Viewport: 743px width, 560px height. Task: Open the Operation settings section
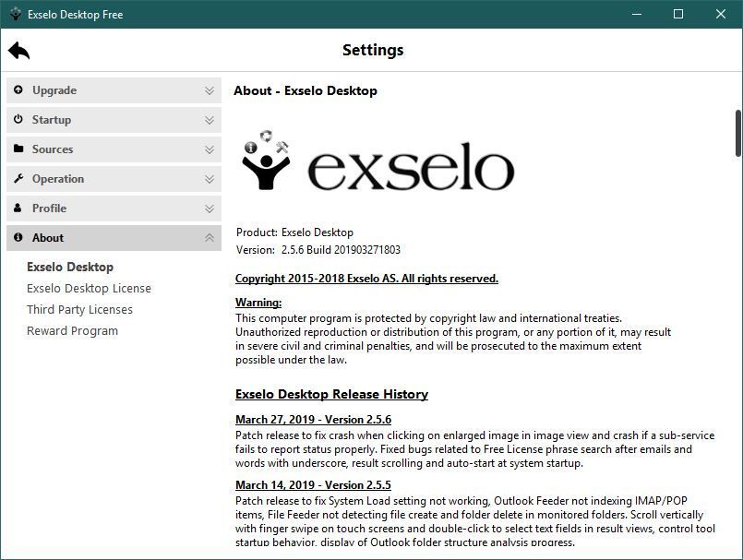click(x=114, y=179)
